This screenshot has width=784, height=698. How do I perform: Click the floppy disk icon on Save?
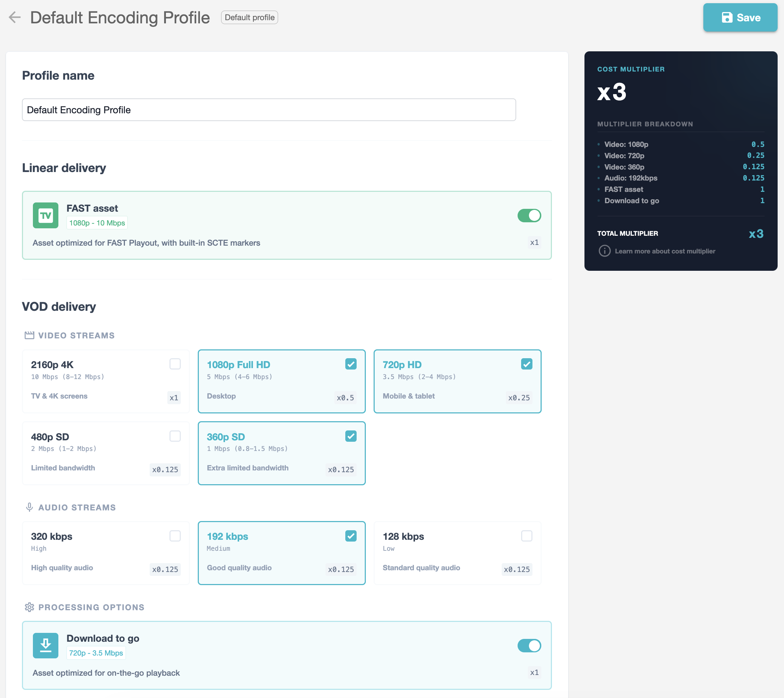click(727, 18)
